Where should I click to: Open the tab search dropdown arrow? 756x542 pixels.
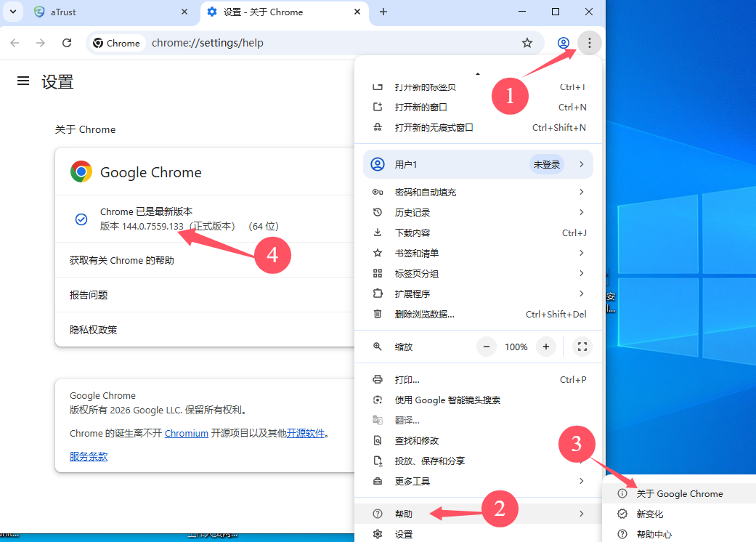coord(12,12)
